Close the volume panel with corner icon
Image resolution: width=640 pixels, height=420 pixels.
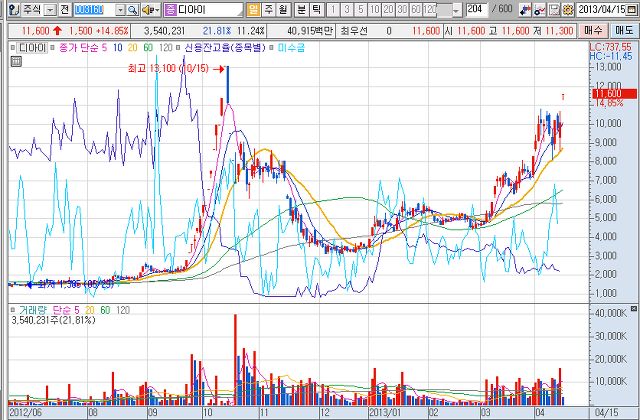(x=633, y=309)
